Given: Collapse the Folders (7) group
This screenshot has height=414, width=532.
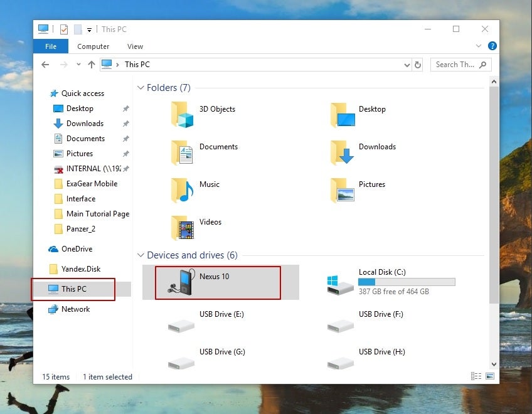Looking at the screenshot, I should [x=141, y=88].
